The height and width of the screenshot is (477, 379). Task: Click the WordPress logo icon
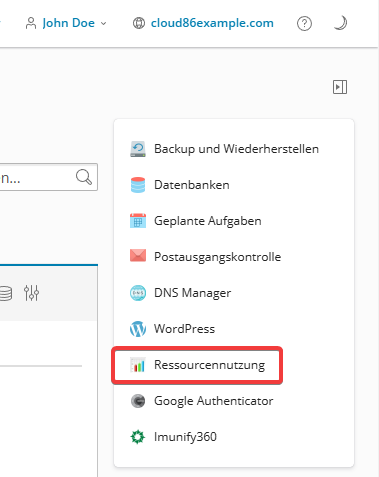(x=138, y=329)
